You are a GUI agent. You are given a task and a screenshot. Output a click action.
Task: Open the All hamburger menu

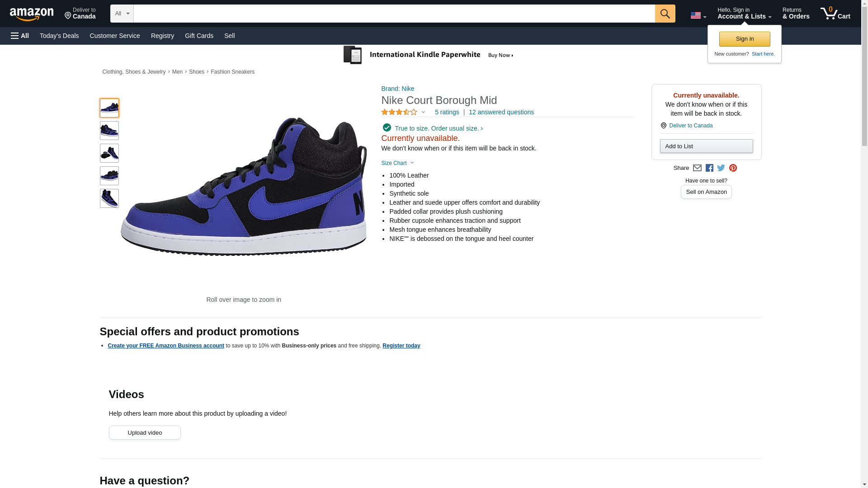tap(20, 36)
